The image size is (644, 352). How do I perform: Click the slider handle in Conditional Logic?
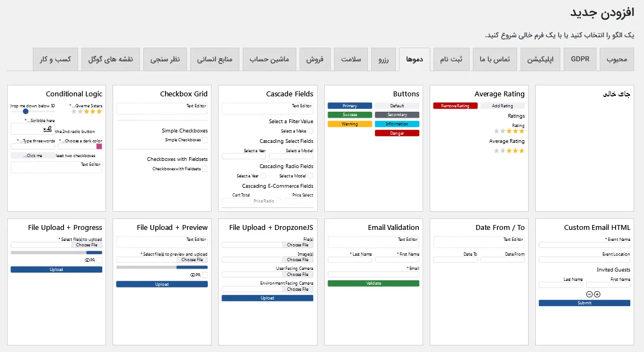point(26,112)
